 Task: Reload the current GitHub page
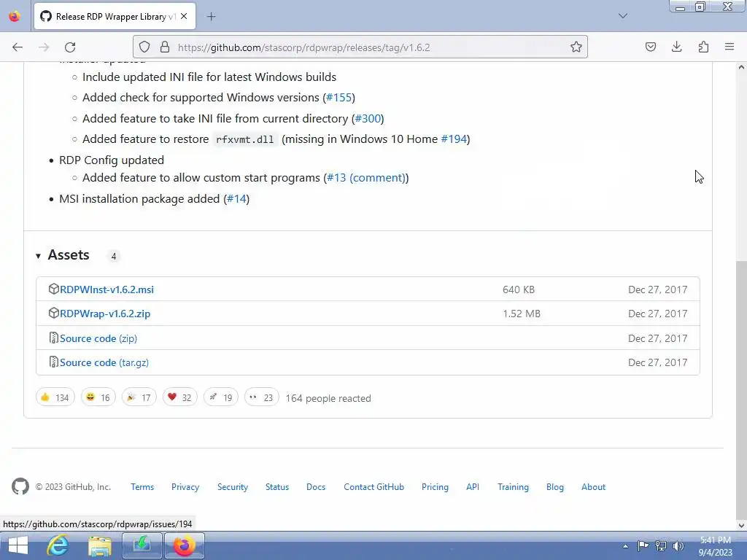[x=70, y=47]
